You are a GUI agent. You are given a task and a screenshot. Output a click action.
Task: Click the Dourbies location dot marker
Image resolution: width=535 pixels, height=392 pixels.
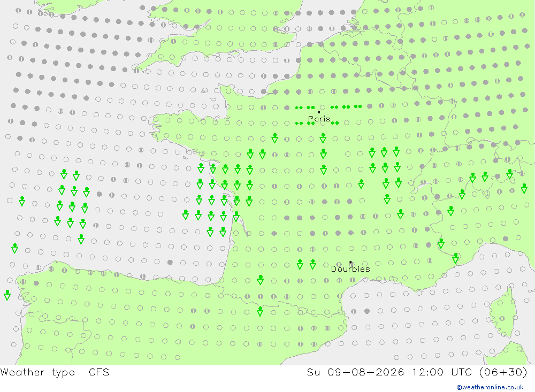[x=350, y=263]
